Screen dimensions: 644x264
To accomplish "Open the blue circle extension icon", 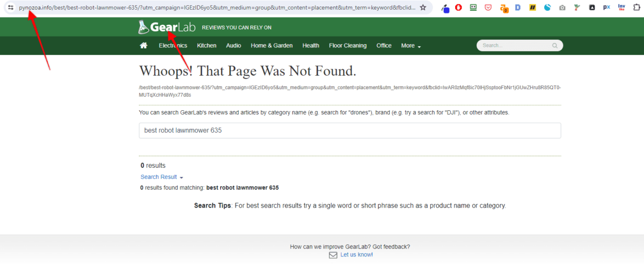I will point(547,8).
